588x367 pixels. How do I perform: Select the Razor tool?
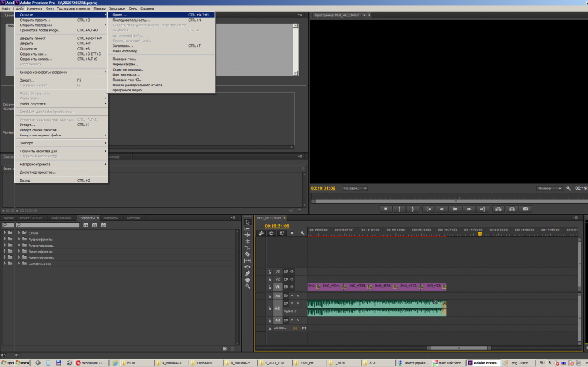click(248, 254)
